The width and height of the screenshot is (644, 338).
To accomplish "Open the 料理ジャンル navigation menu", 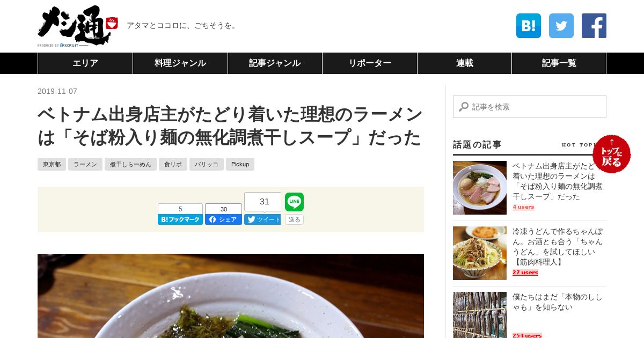I will coord(180,63).
